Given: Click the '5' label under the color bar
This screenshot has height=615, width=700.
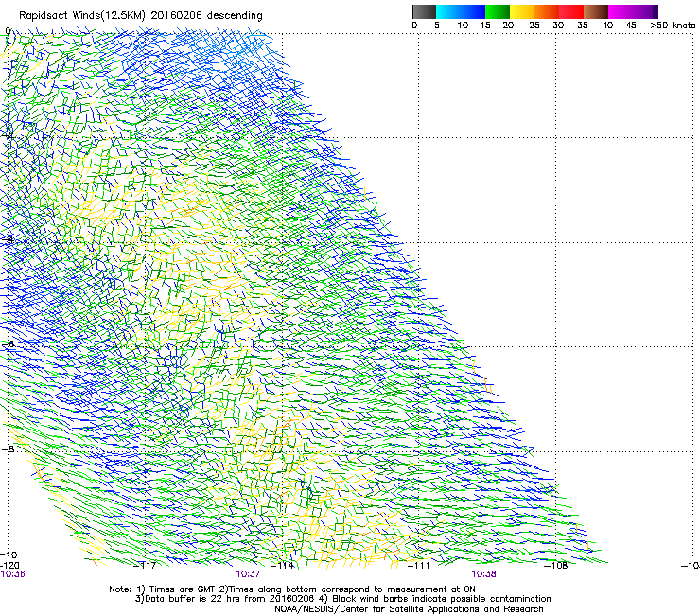Looking at the screenshot, I should [x=437, y=26].
